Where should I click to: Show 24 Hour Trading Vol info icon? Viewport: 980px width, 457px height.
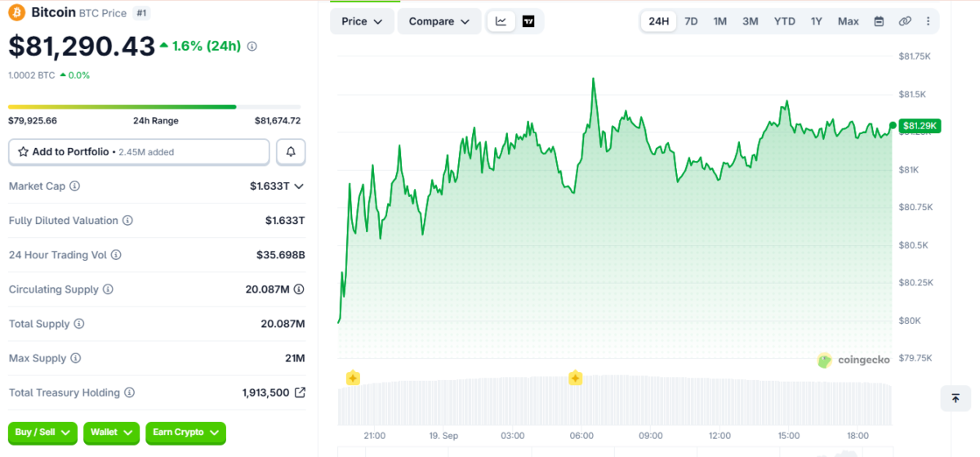[116, 255]
